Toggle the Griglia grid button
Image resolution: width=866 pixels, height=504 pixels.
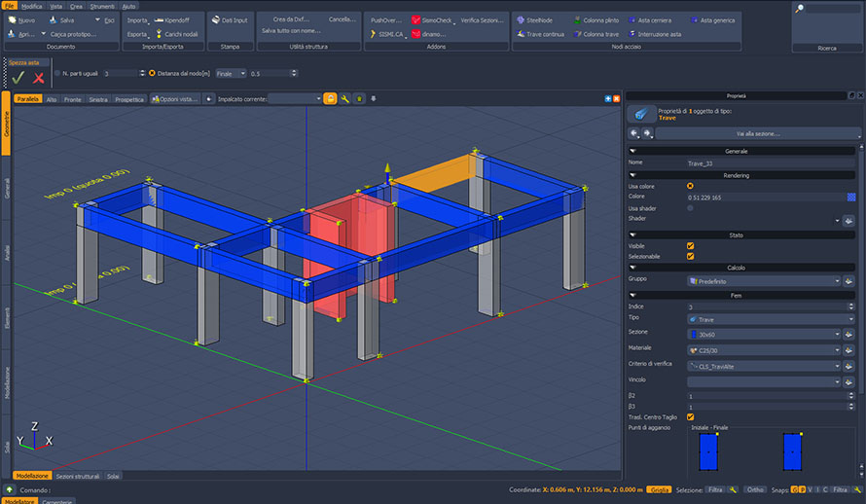[x=659, y=489]
